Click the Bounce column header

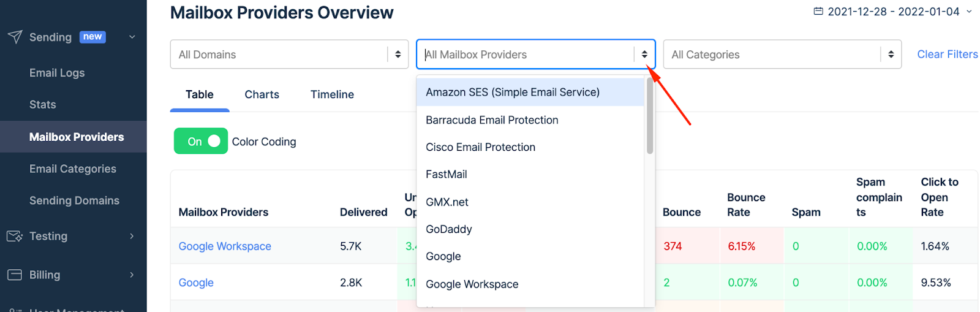(682, 212)
